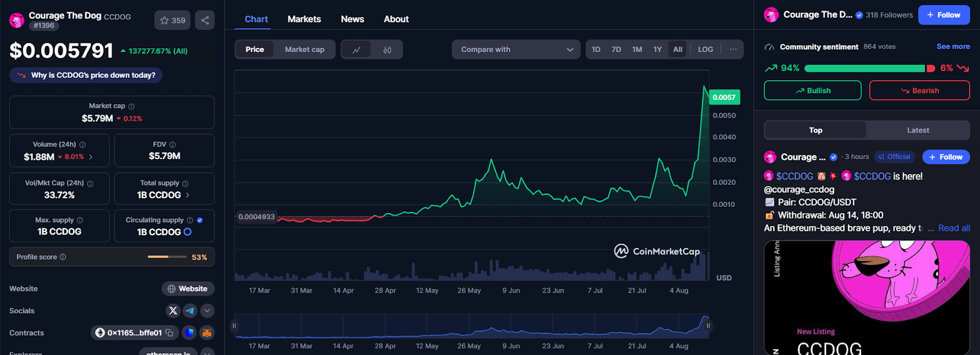Click Official tag on post
This screenshot has height=355, width=980.
coord(894,157)
